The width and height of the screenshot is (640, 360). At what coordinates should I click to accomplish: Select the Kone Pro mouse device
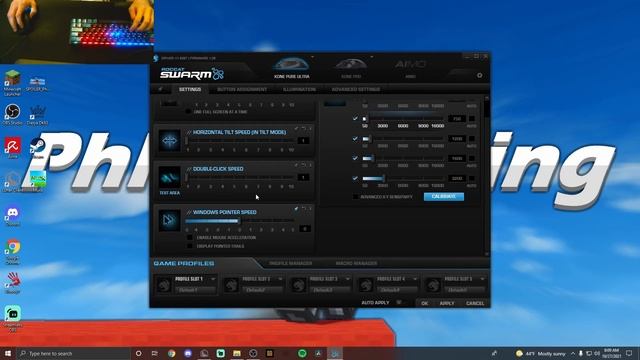[x=351, y=68]
